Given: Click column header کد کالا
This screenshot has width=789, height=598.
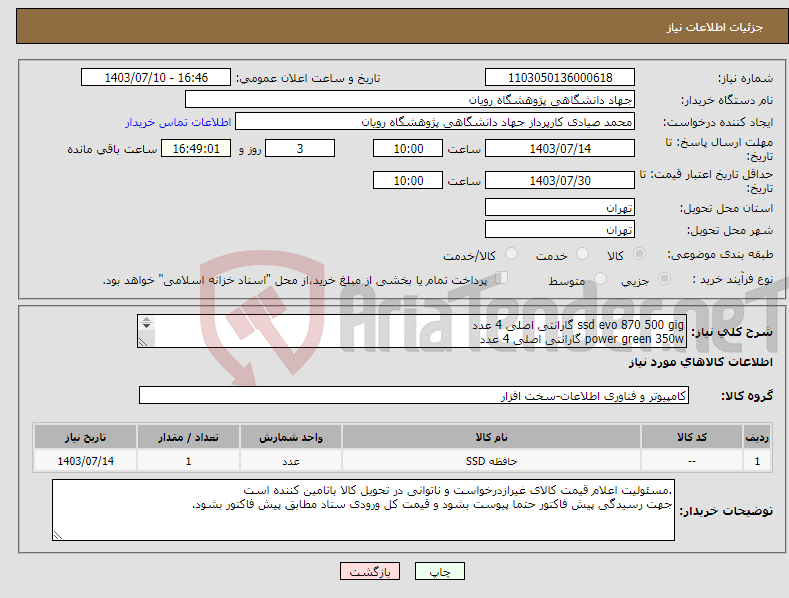Looking at the screenshot, I should click(691, 437).
